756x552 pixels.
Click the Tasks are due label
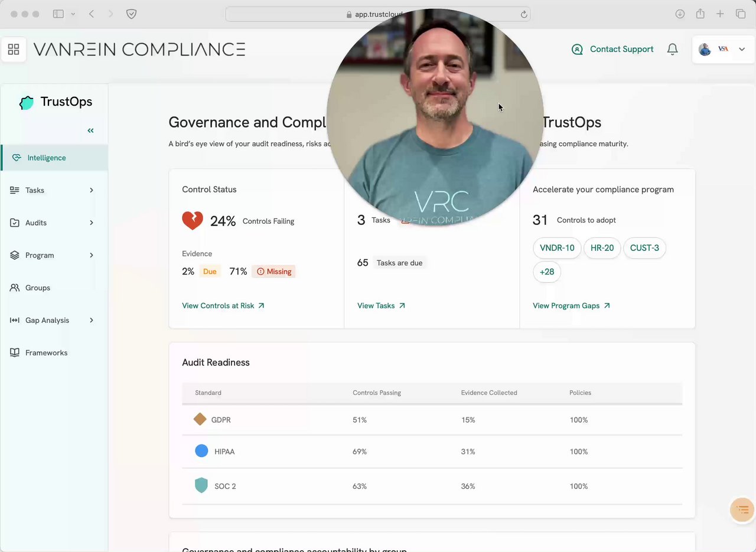point(399,263)
